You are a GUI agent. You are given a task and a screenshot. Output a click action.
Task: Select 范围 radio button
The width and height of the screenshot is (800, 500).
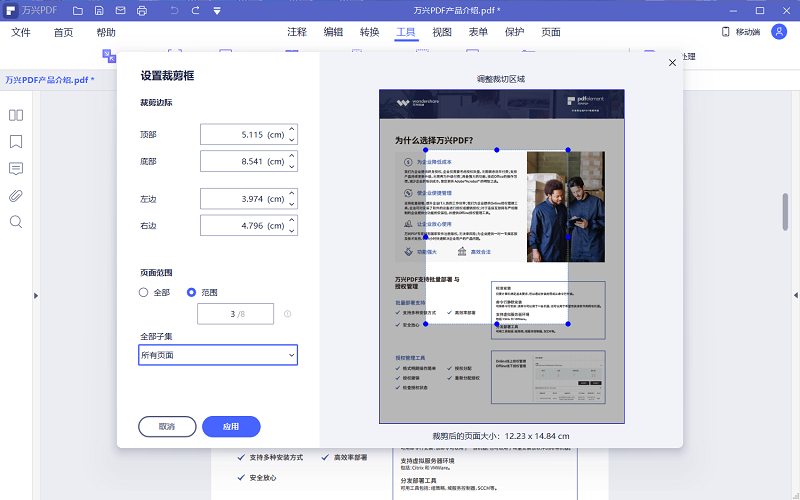(191, 292)
